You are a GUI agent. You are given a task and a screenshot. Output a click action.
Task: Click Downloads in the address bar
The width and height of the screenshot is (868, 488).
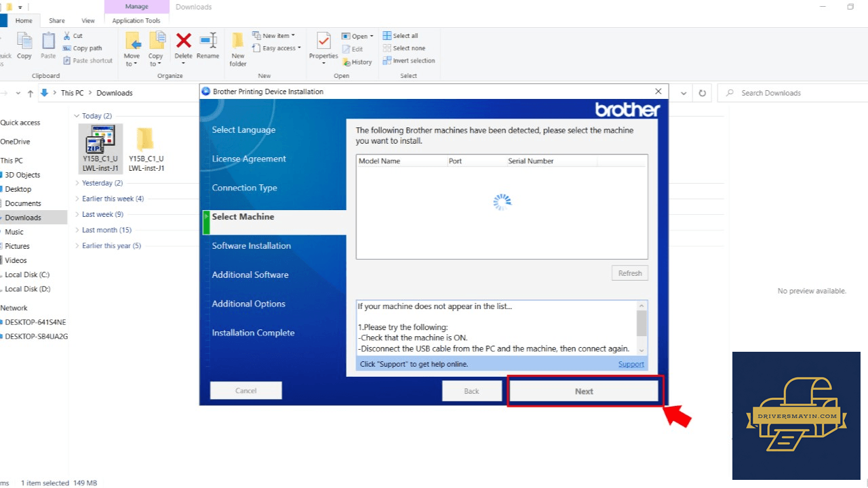click(115, 93)
